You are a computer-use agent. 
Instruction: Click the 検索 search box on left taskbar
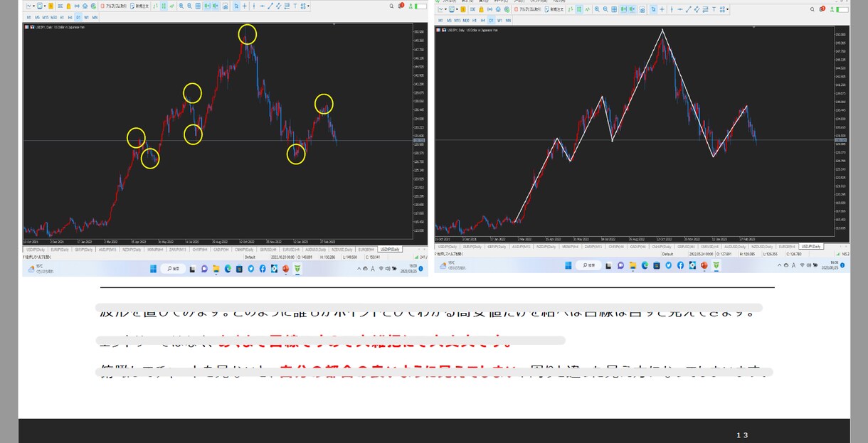[x=173, y=269]
